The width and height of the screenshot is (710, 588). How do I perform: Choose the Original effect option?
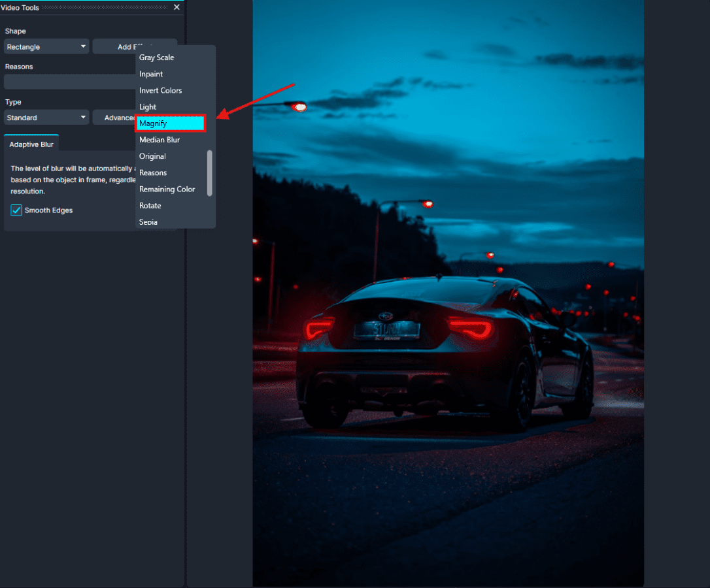[x=152, y=156]
